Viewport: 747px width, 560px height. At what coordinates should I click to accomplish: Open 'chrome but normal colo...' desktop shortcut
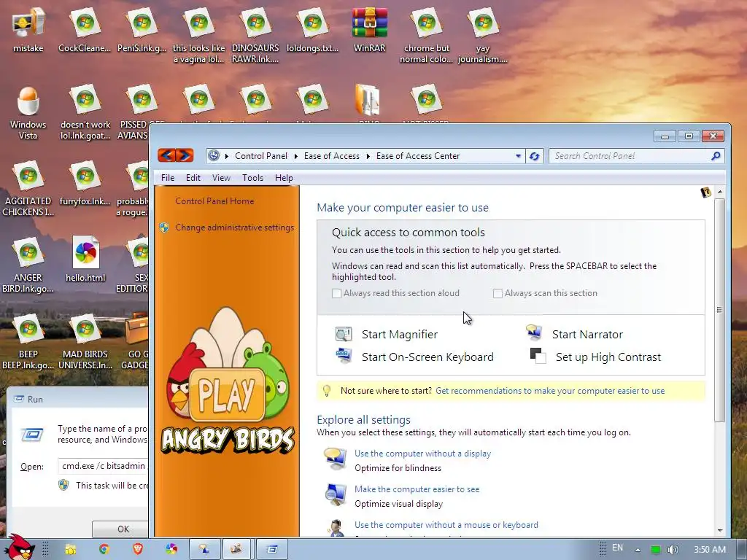coord(426,36)
